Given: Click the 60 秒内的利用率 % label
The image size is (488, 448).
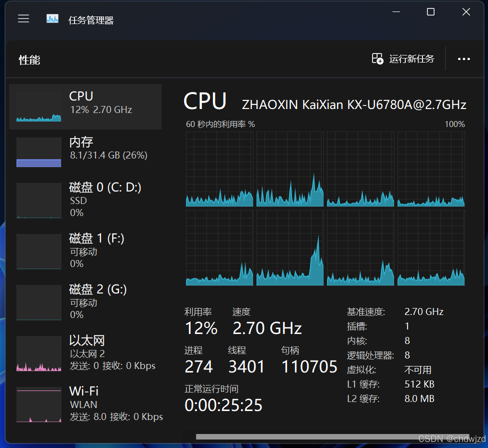Looking at the screenshot, I should click(220, 124).
